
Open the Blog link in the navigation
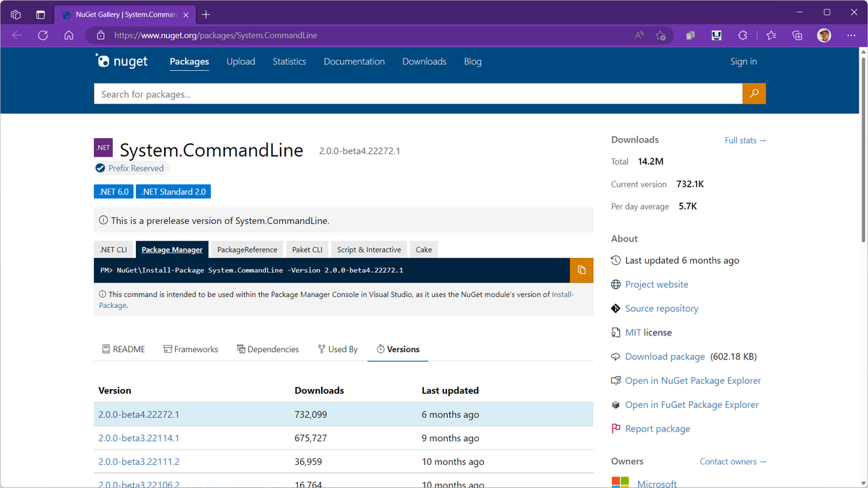pos(473,61)
